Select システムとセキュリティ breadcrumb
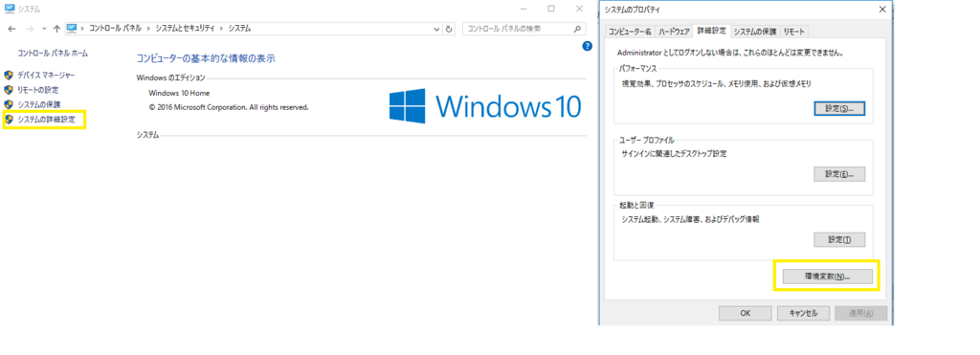Image resolution: width=980 pixels, height=355 pixels. [x=185, y=29]
